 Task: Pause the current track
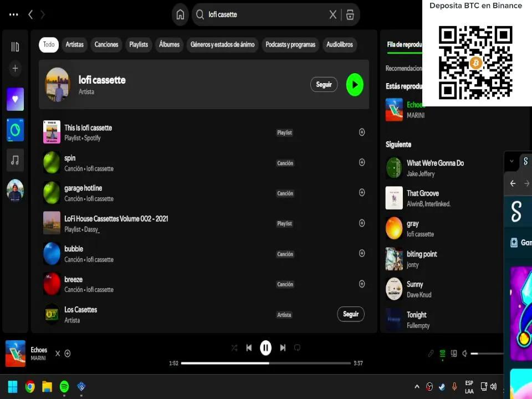(x=265, y=348)
